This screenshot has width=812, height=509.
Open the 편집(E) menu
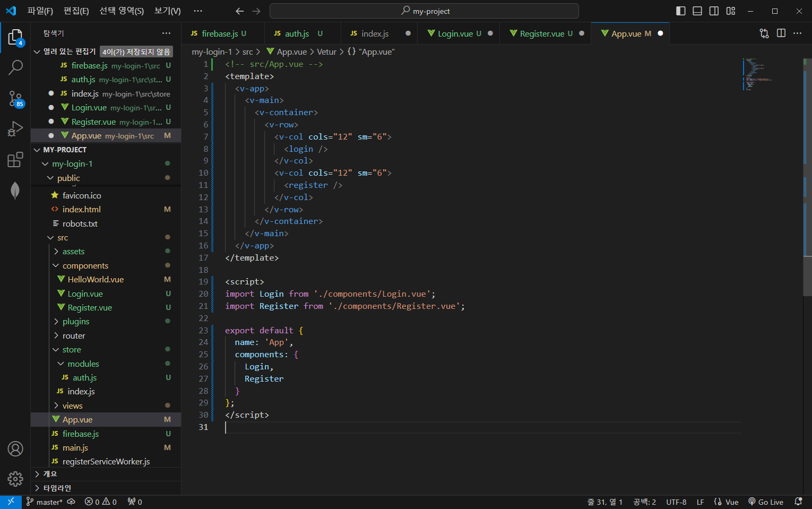point(76,11)
